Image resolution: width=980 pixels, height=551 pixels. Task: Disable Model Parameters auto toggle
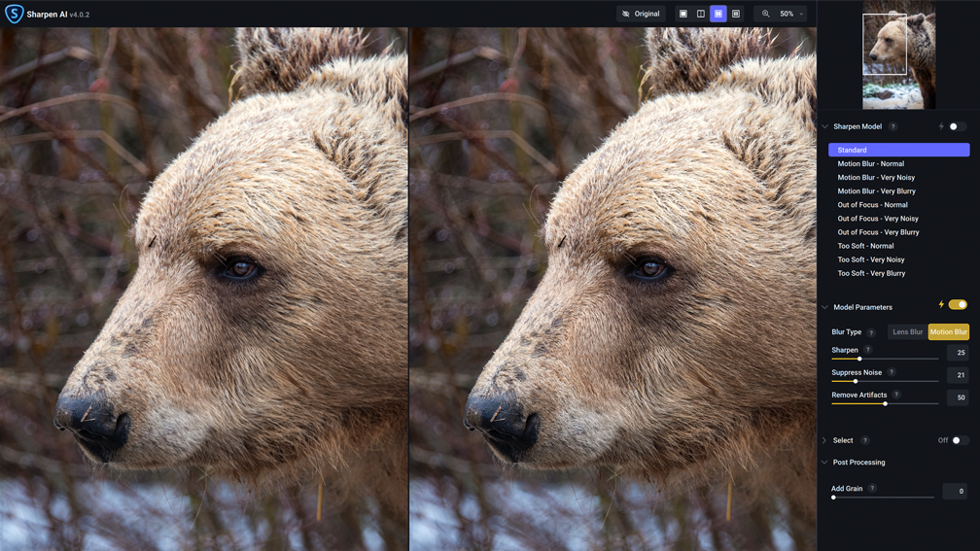pos(958,305)
